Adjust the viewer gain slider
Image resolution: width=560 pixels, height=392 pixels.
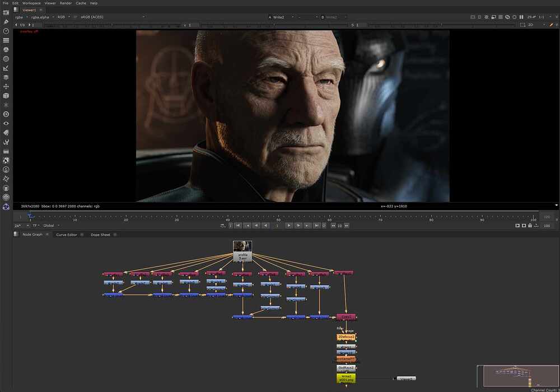111,25
